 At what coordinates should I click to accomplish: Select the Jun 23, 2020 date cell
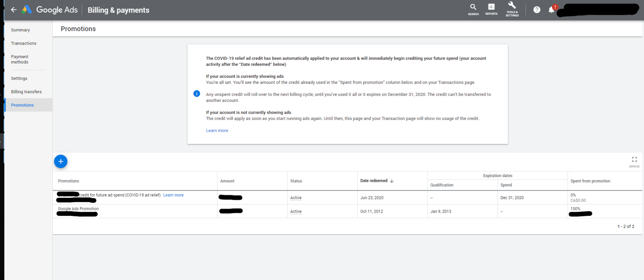point(372,198)
